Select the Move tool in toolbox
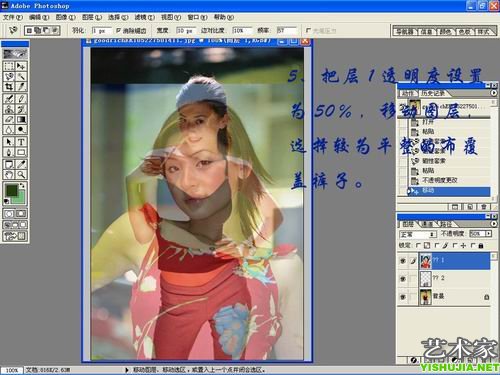 pyautogui.click(x=21, y=66)
